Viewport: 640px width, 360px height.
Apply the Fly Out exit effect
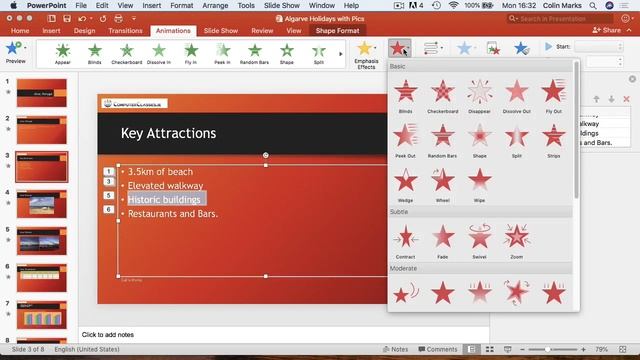[553, 96]
